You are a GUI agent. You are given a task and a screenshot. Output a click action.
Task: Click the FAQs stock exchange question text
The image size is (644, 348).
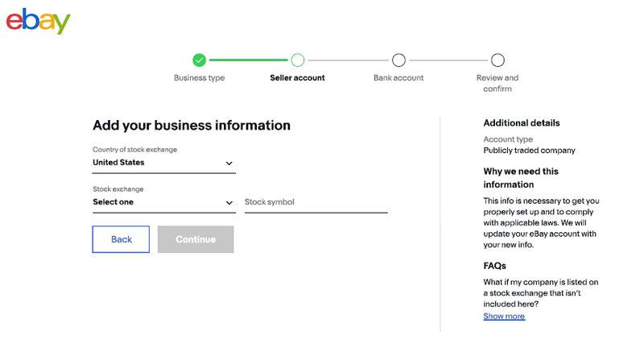coord(540,293)
